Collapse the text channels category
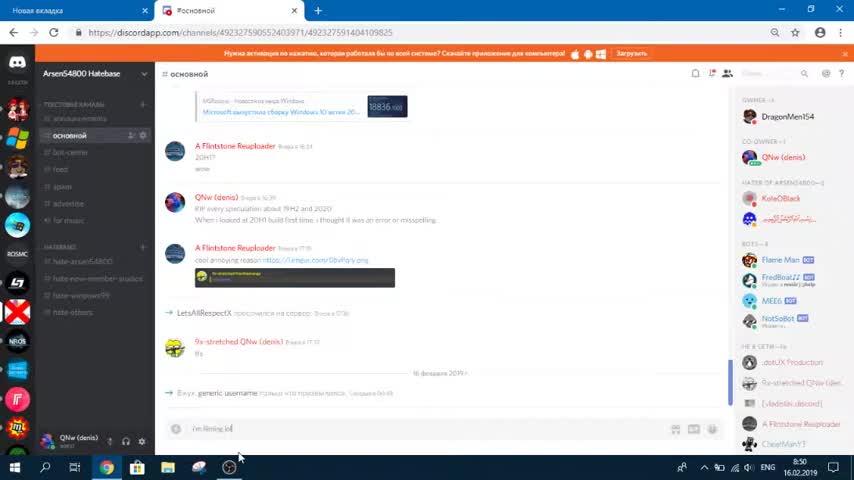This screenshot has height=480, width=854. point(74,104)
